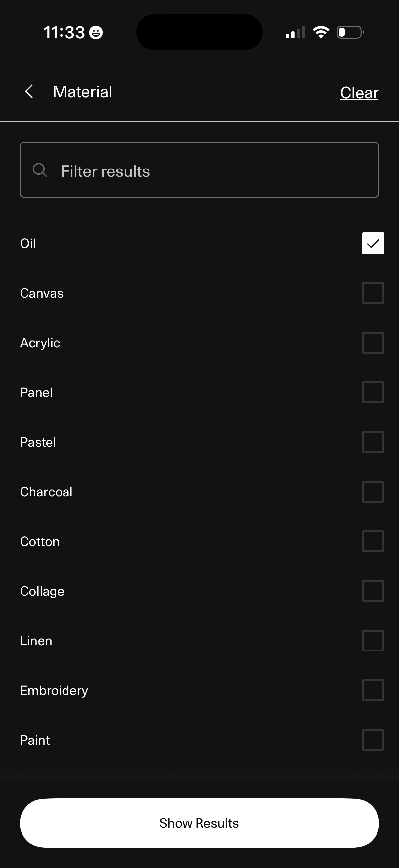The width and height of the screenshot is (399, 868).
Task: Enable the Acrylic material checkbox
Action: coord(373,343)
